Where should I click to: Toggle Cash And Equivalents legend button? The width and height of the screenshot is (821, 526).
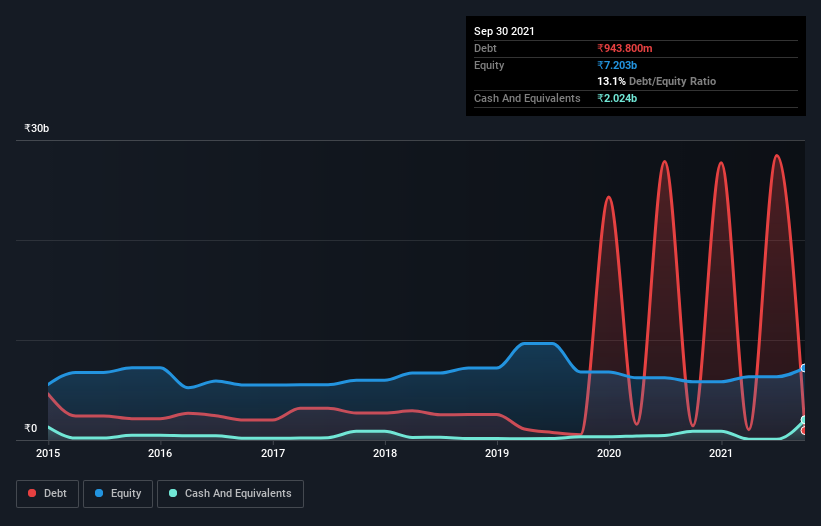(x=230, y=494)
